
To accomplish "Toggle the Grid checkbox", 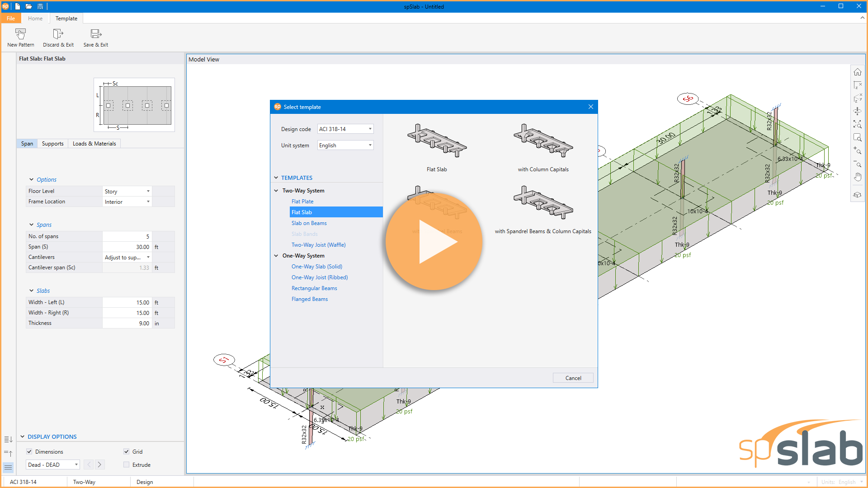I will pyautogui.click(x=127, y=451).
